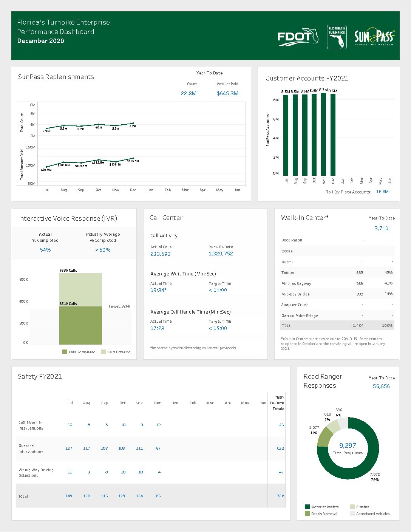This screenshot has width=411, height=532.
Task: Click the Actual Calls value 233,590
Action: (160, 254)
